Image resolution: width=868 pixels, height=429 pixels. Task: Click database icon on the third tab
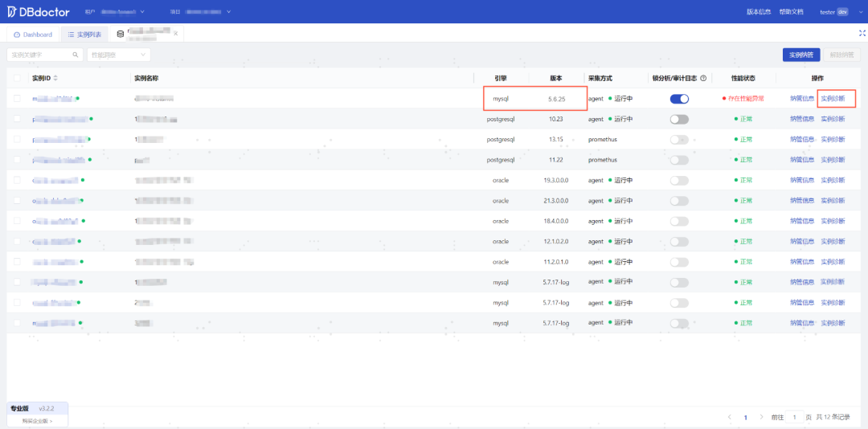(120, 35)
